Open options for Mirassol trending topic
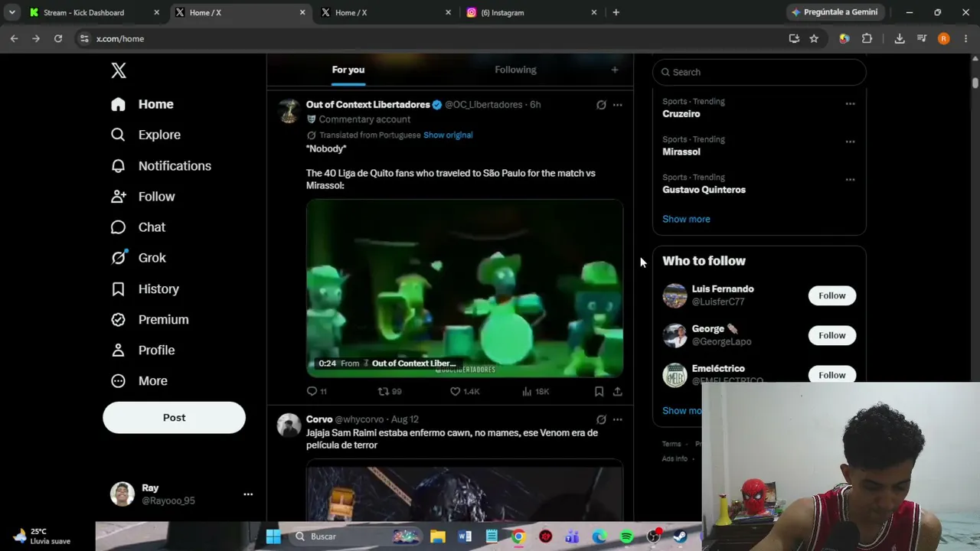 click(x=850, y=142)
